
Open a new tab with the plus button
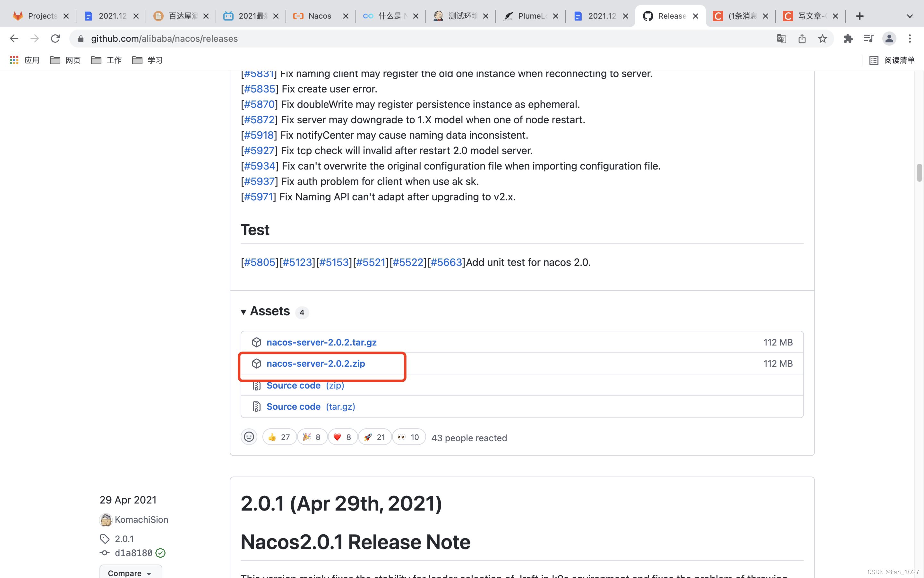coord(860,16)
